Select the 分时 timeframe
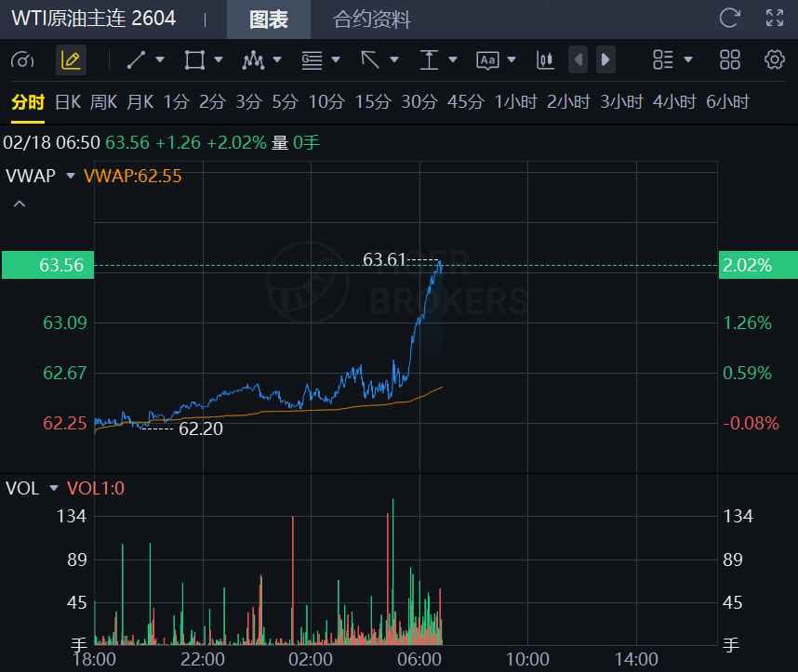The height and width of the screenshot is (672, 798). tap(28, 101)
